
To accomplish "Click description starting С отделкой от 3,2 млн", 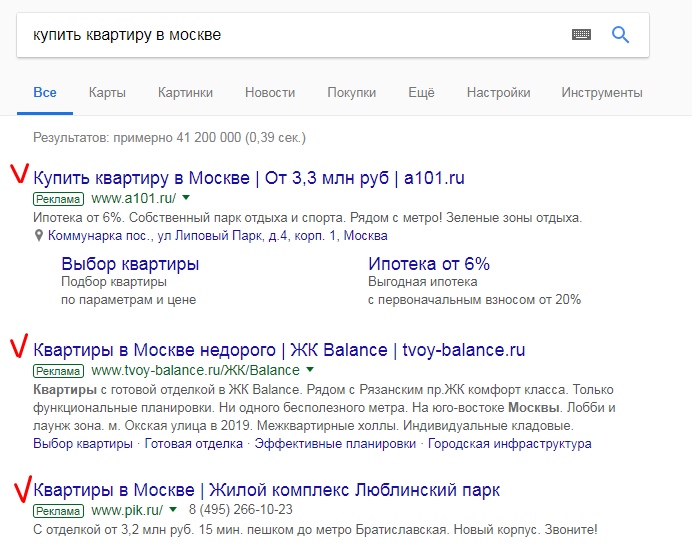I will pos(315,529).
